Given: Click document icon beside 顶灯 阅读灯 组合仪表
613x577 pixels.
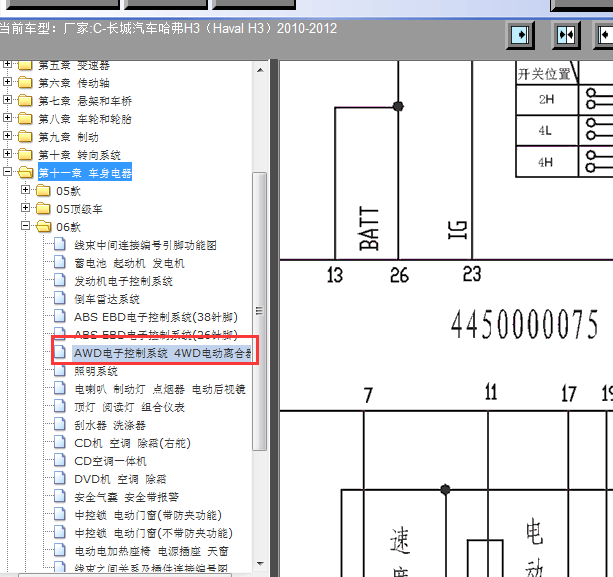Looking at the screenshot, I should [59, 406].
